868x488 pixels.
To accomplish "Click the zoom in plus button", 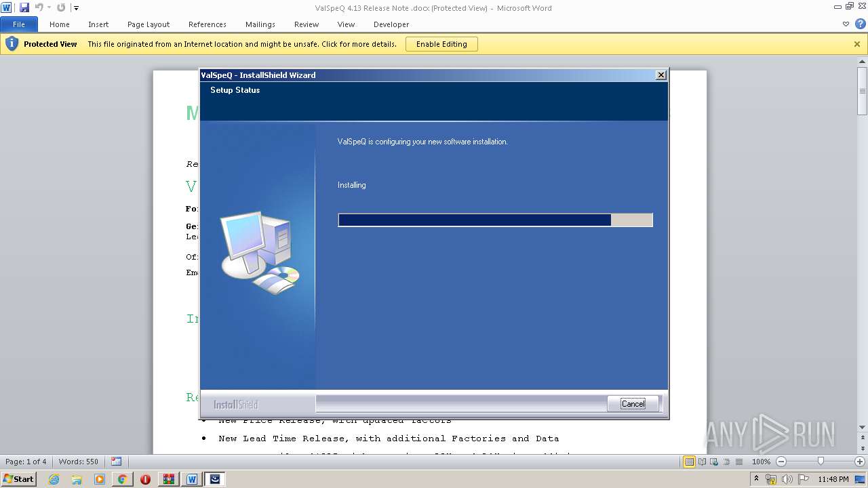I will [860, 462].
